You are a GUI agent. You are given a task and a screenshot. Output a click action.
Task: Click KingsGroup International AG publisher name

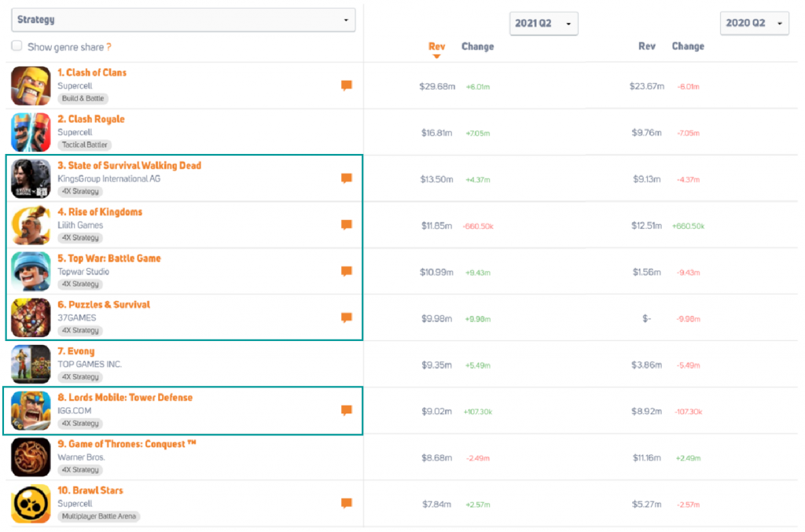(108, 179)
